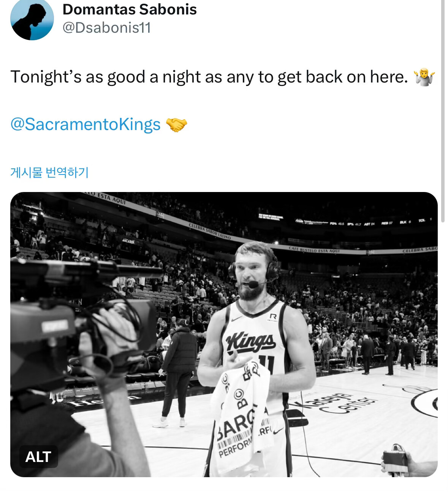Viewport: 448px width, 492px height.
Task: Click the headset microphone near player's mouth
Action: [252, 284]
